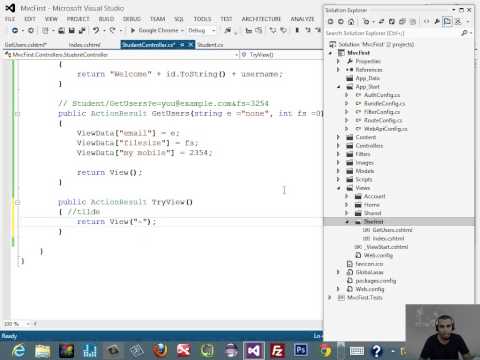
Task: Open the EDIT menu
Action: pos(30,19)
